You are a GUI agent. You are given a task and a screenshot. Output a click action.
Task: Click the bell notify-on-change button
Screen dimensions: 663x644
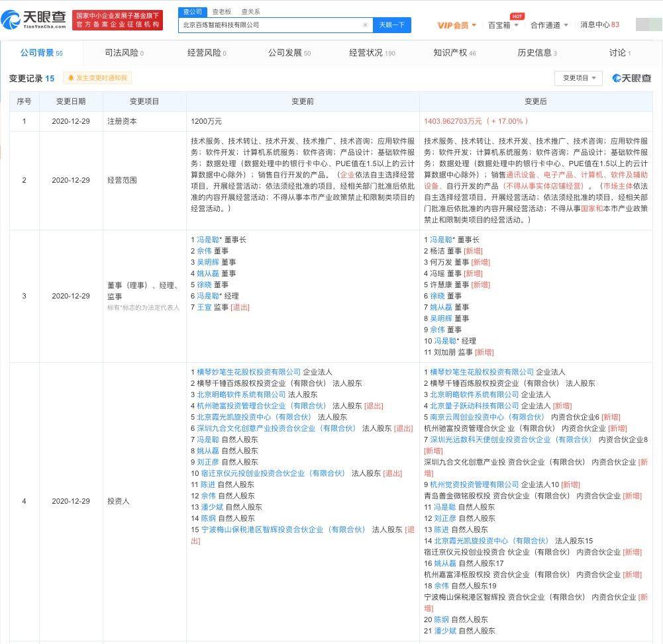(97, 77)
